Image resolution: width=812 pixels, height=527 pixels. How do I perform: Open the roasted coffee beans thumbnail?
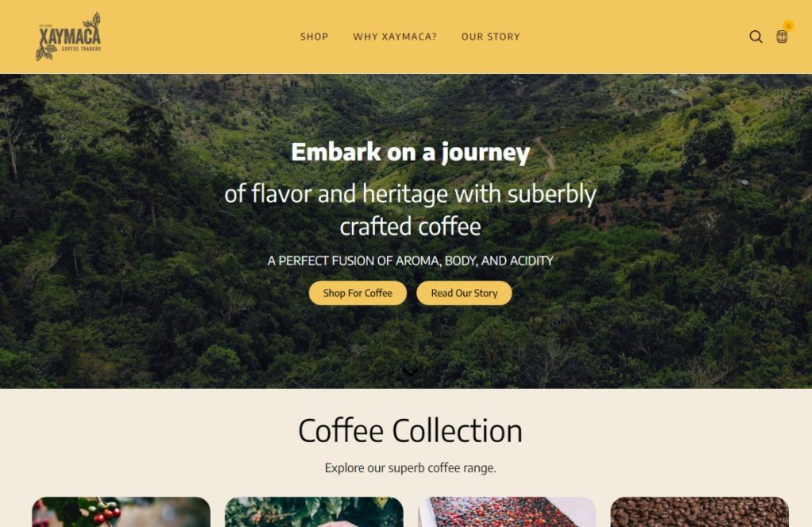coord(699,512)
